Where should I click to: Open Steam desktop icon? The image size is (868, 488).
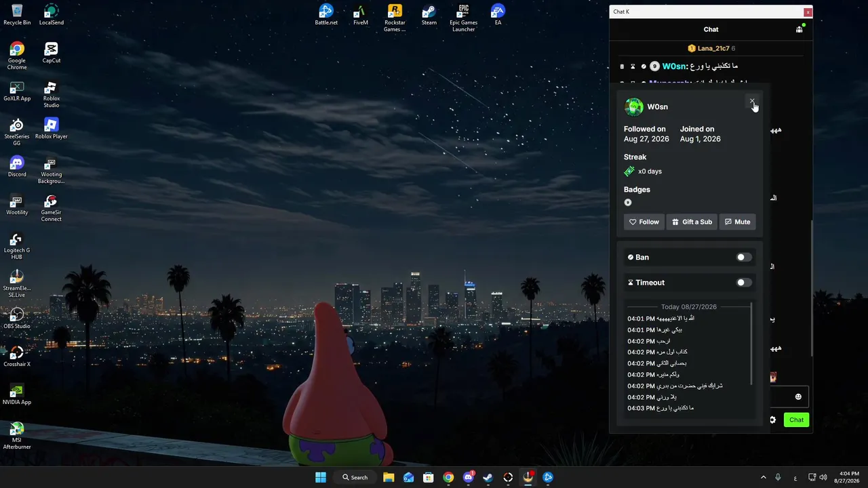(429, 15)
